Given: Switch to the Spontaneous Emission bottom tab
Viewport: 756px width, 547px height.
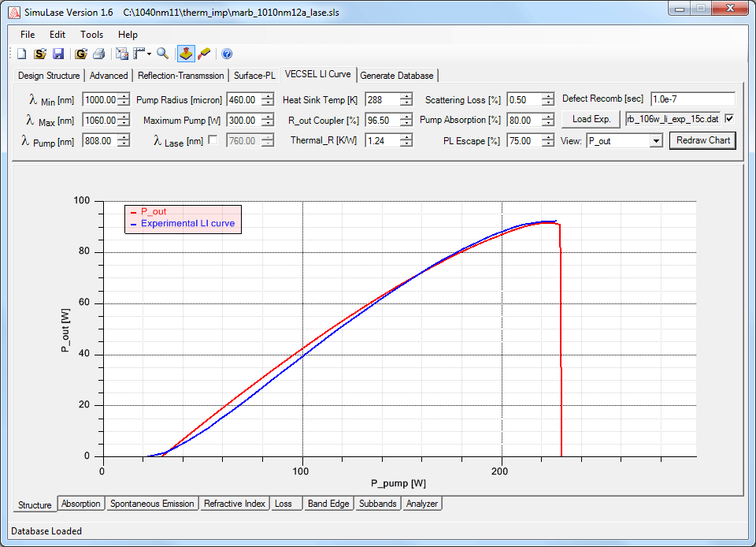Looking at the screenshot, I should click(152, 504).
